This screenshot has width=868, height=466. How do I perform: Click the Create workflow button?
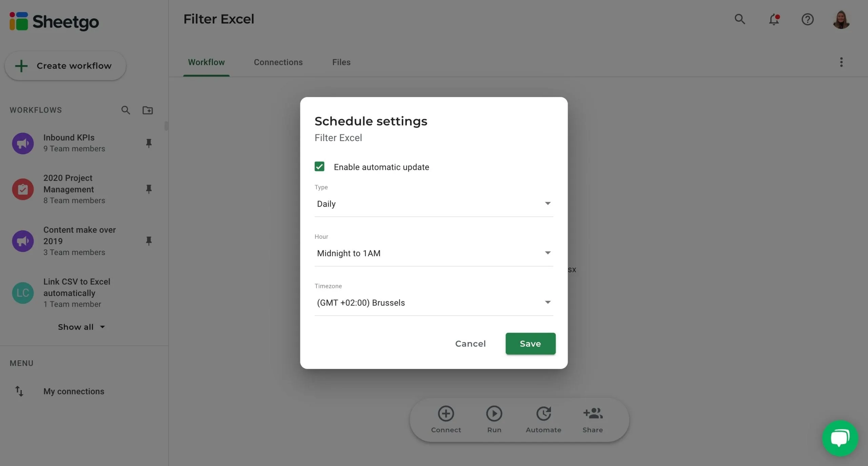coord(65,66)
